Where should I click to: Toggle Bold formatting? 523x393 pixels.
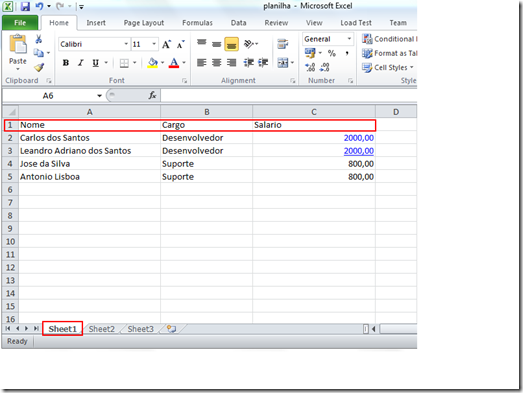(x=66, y=63)
